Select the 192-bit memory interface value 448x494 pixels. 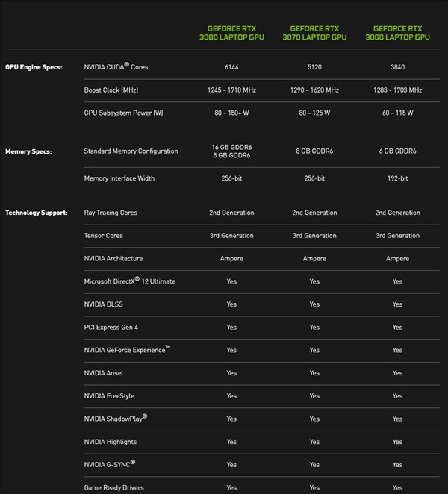tap(397, 178)
